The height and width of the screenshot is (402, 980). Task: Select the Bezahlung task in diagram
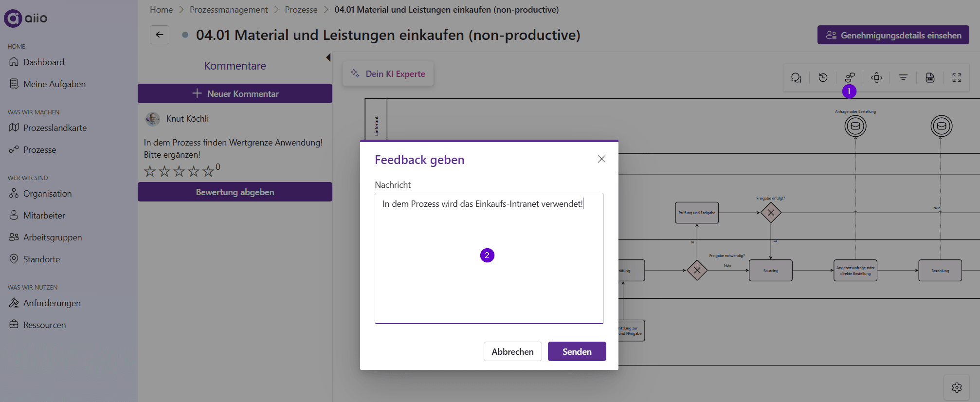pyautogui.click(x=940, y=271)
